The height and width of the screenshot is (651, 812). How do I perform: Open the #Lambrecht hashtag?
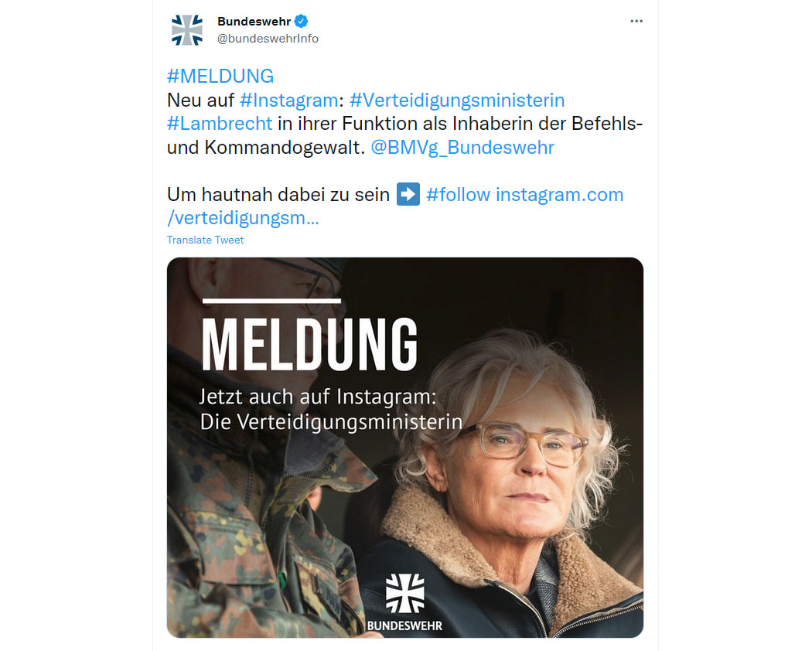[x=220, y=124]
